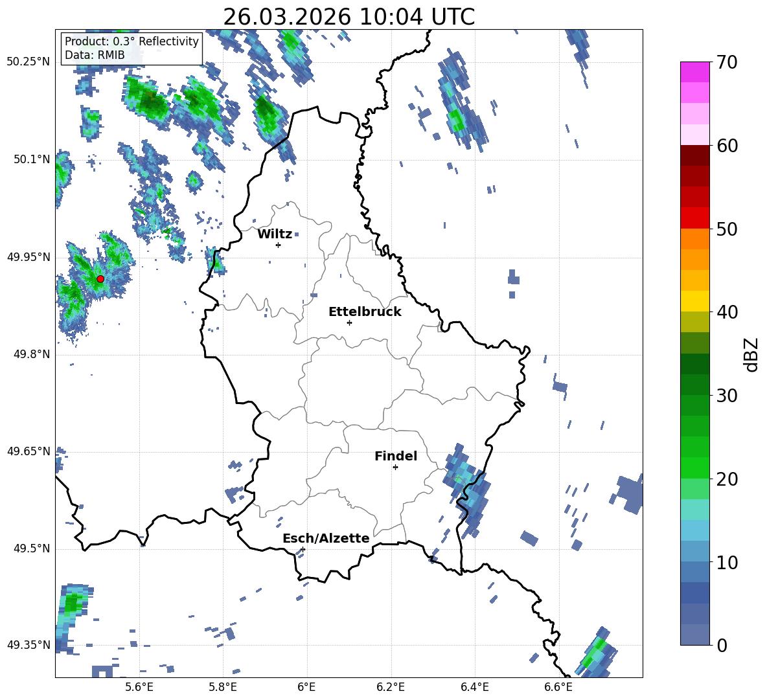Click the 49.95°N latitude label
Image resolution: width=767 pixels, height=700 pixels.
pyautogui.click(x=28, y=256)
